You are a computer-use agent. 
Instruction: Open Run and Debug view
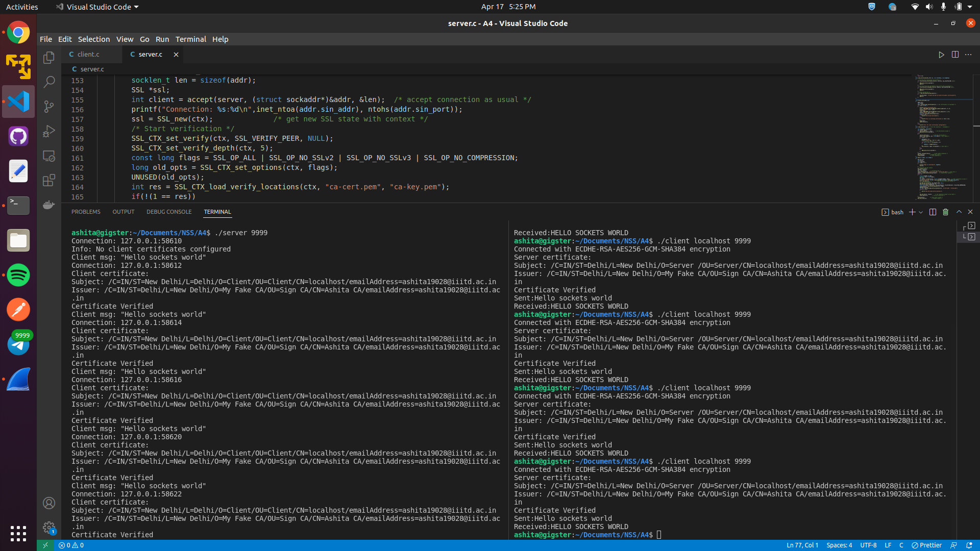(49, 131)
